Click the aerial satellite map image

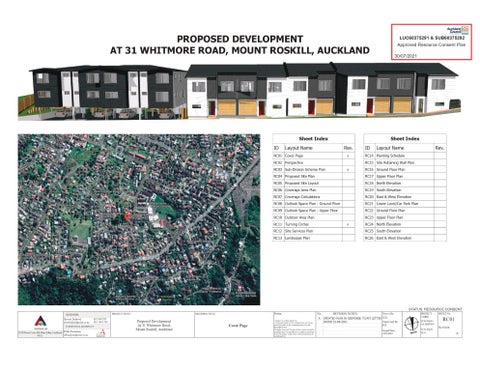click(139, 219)
